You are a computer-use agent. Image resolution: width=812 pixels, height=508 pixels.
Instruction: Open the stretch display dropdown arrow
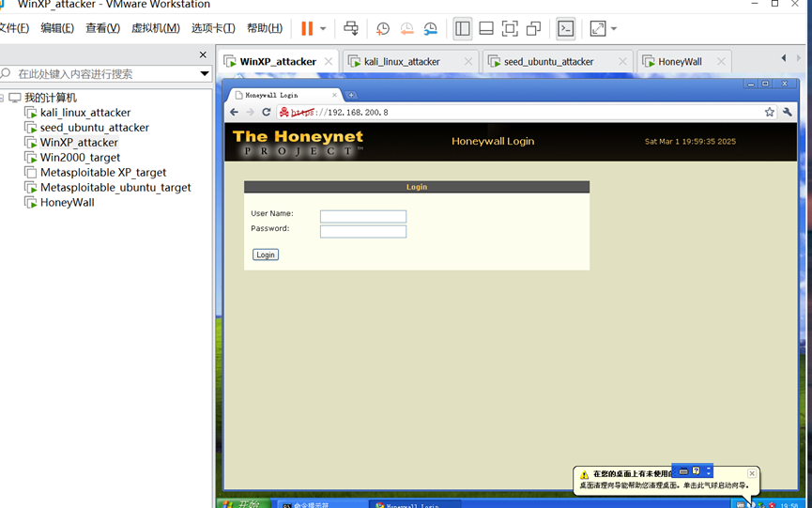click(614, 28)
